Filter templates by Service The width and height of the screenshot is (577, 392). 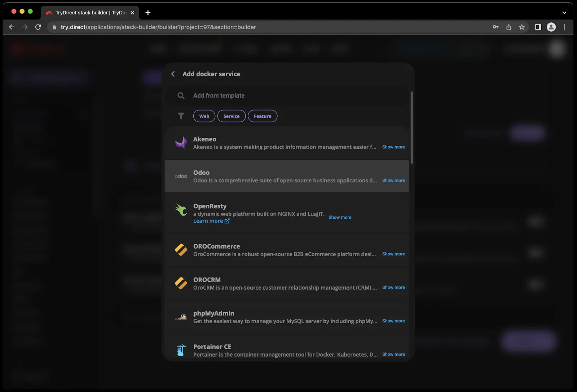[x=231, y=116]
